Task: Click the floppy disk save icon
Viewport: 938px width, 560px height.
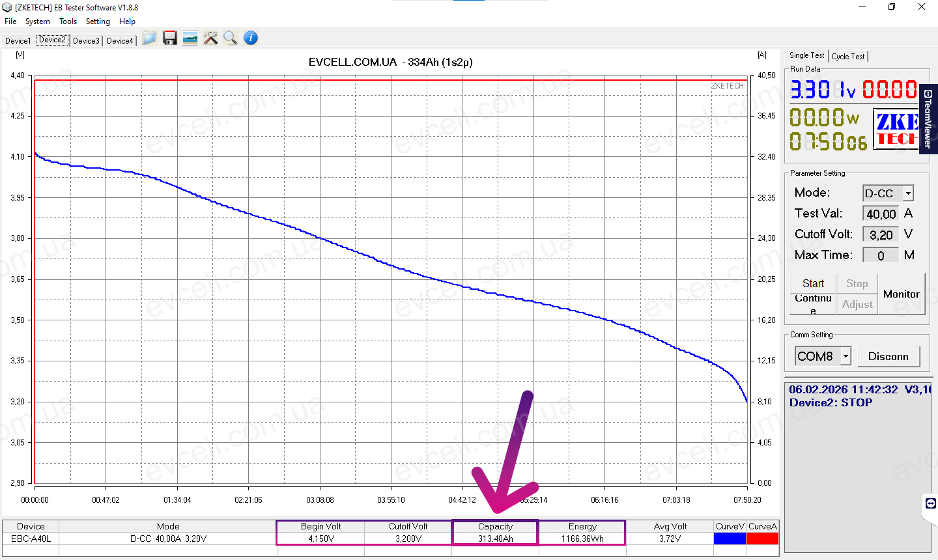Action: [170, 38]
